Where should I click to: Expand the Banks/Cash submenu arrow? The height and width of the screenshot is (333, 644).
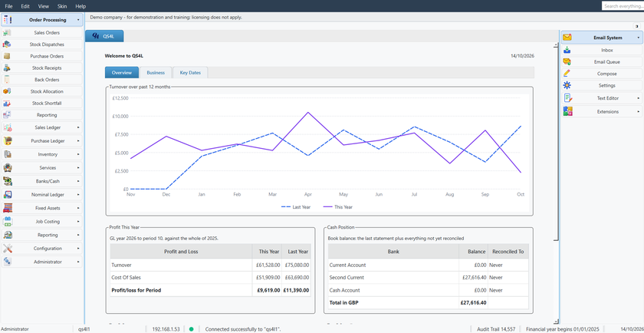(78, 181)
